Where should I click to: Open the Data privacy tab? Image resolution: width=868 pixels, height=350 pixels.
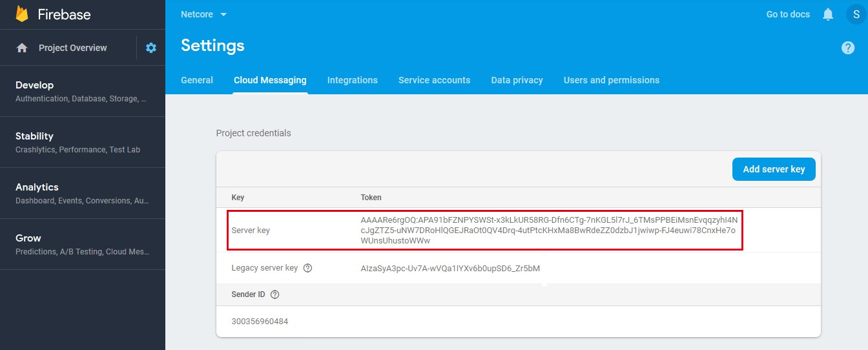point(517,80)
